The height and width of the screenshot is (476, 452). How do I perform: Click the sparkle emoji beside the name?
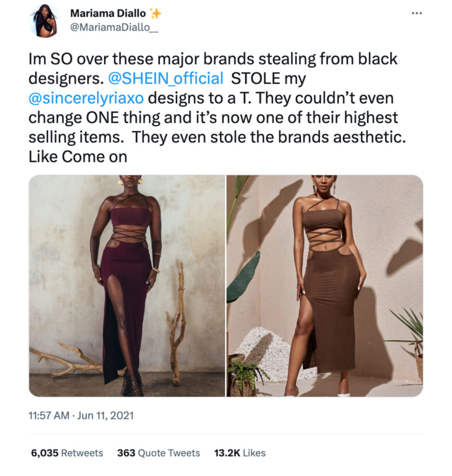[155, 13]
